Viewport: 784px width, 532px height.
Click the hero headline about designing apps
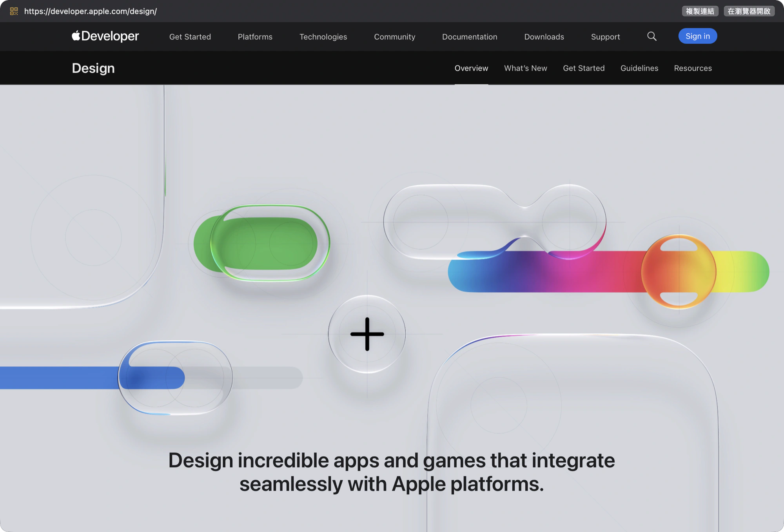coord(392,472)
